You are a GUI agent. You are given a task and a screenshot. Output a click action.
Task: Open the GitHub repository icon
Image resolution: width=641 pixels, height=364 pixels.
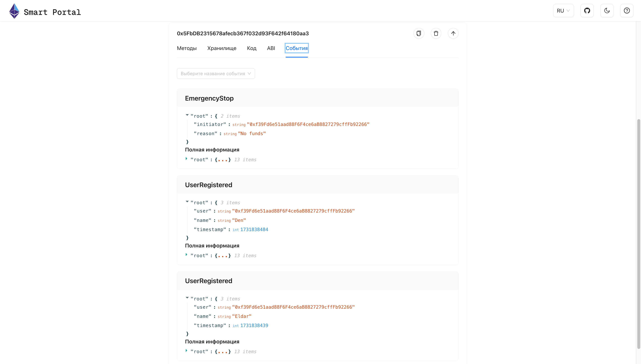click(x=587, y=10)
